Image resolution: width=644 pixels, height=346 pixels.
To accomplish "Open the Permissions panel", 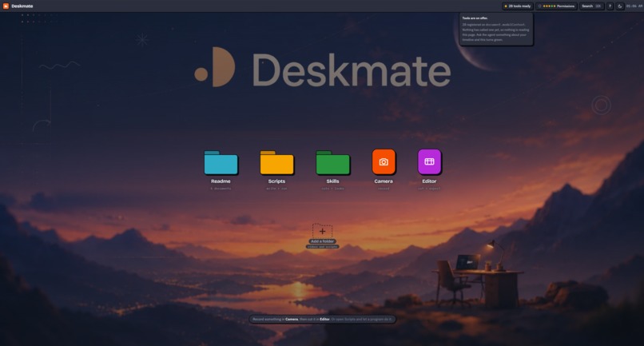I will (x=557, y=6).
